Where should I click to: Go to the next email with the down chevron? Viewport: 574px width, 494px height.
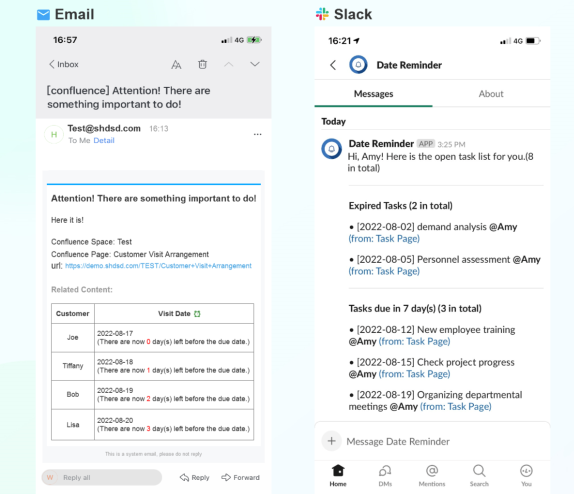pyautogui.click(x=255, y=64)
